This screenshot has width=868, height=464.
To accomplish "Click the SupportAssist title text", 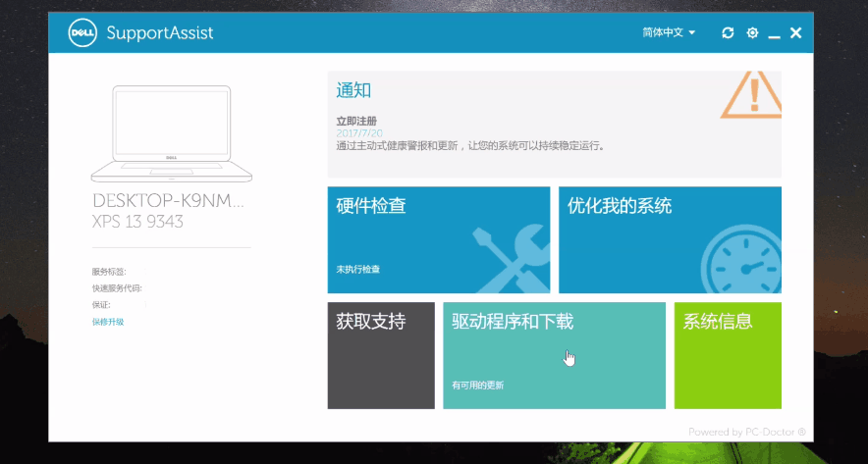I will tap(160, 32).
